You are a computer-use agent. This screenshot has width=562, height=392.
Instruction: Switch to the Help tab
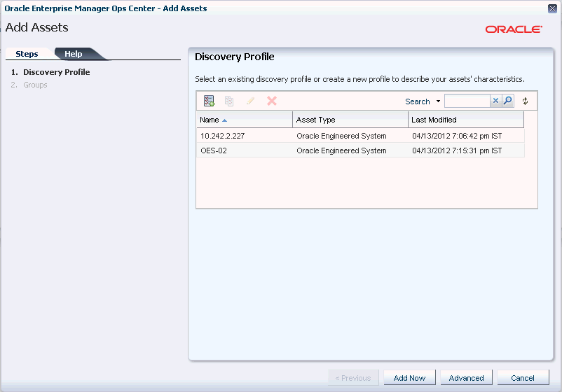tap(74, 54)
